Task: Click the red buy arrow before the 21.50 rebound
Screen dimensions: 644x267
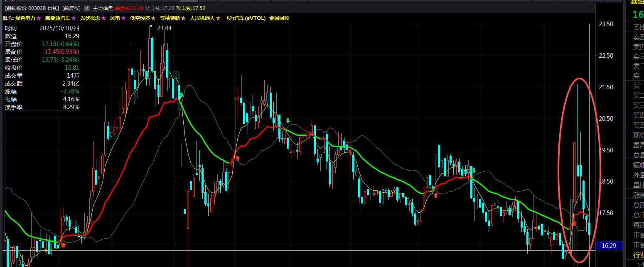Action: (x=238, y=158)
